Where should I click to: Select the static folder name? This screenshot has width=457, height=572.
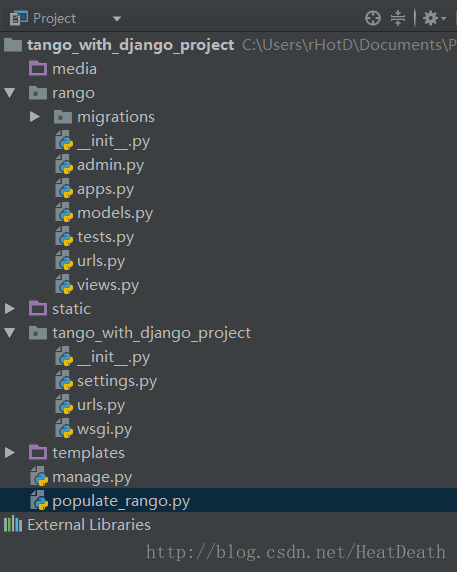[71, 309]
